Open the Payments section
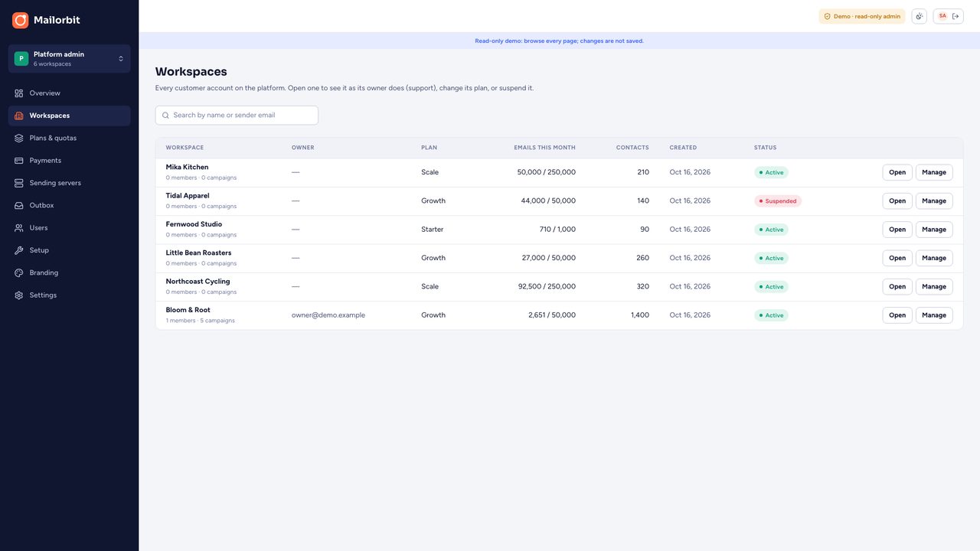 pos(69,161)
